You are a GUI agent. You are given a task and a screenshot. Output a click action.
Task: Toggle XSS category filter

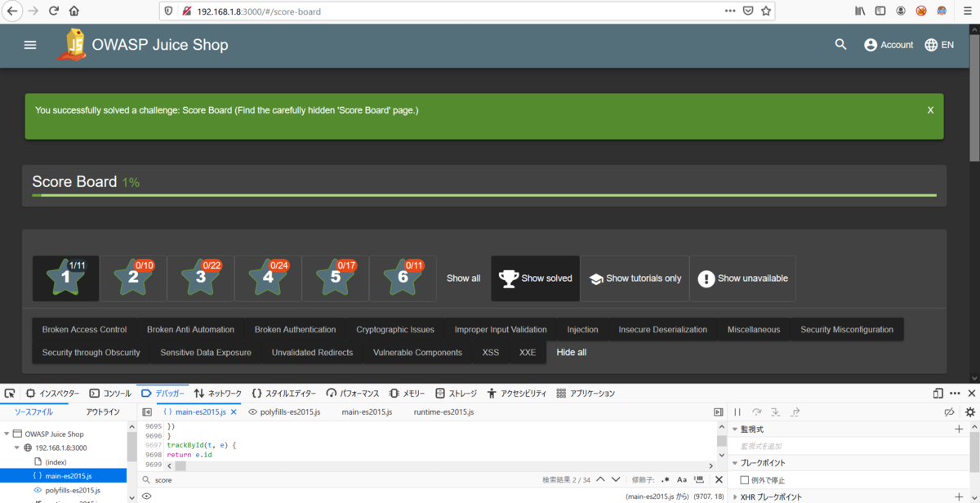tap(491, 353)
